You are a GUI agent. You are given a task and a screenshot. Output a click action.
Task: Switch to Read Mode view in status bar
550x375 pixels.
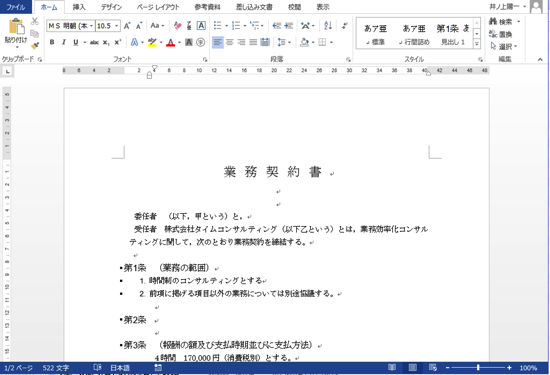click(x=392, y=367)
